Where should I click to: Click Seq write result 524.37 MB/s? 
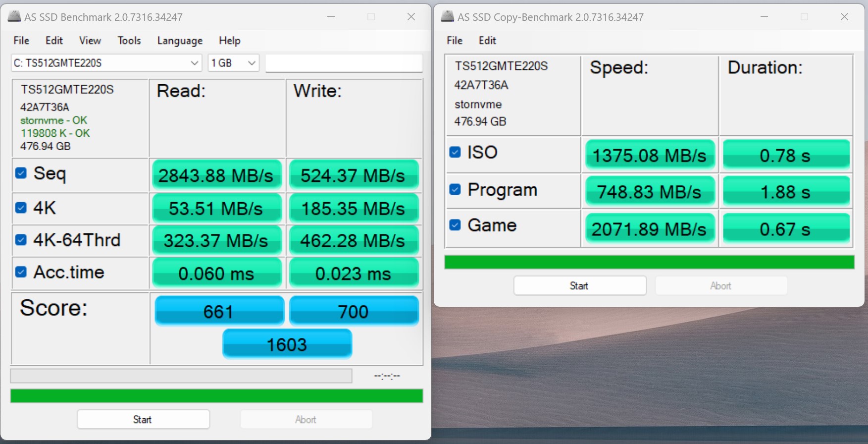click(354, 175)
